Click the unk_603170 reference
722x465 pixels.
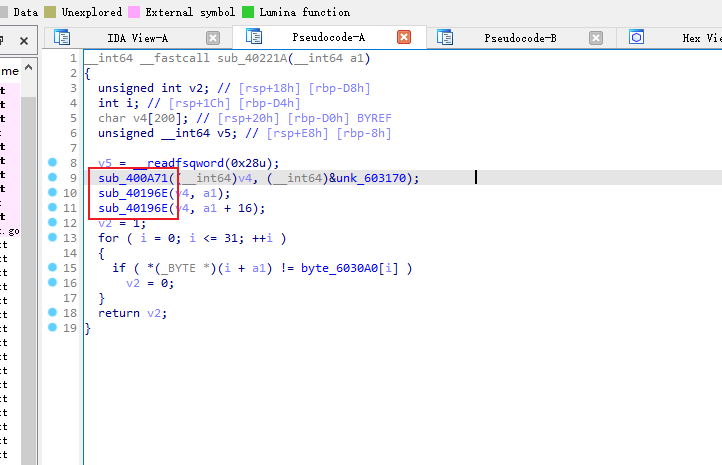tap(371, 178)
